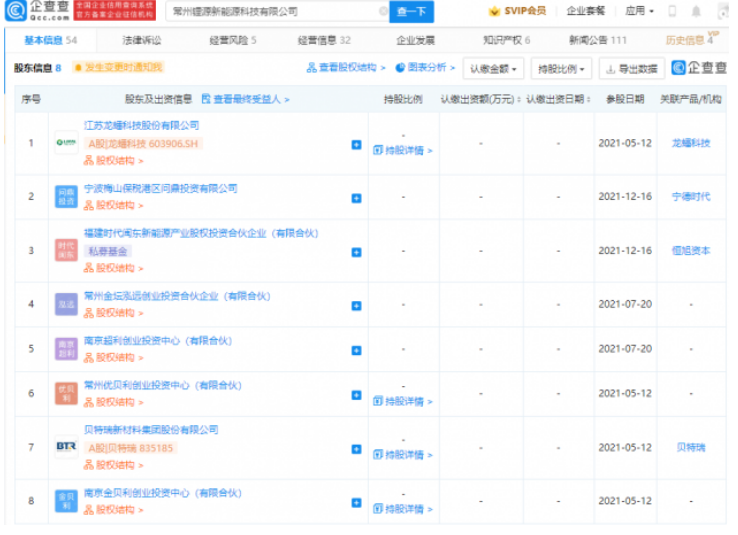Click 发生变更时通知我 notification tag
The image size is (738, 535).
pos(118,67)
